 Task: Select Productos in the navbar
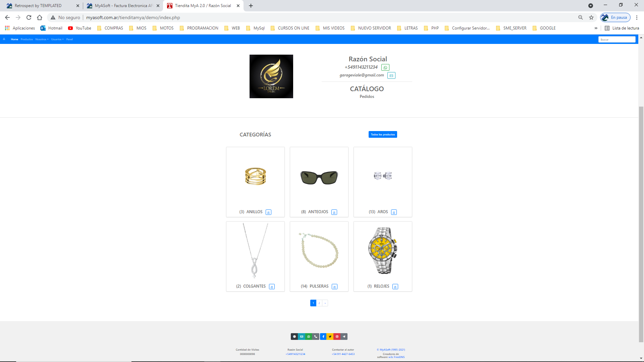click(x=27, y=39)
